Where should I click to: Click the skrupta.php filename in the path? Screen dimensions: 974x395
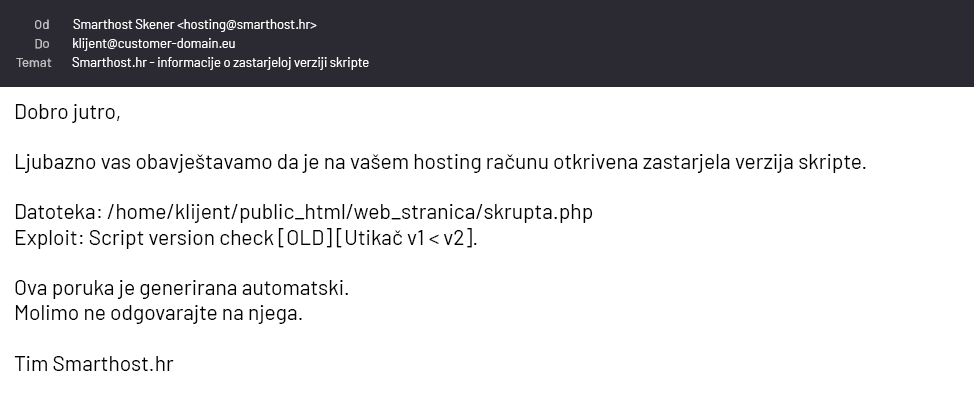tap(538, 212)
